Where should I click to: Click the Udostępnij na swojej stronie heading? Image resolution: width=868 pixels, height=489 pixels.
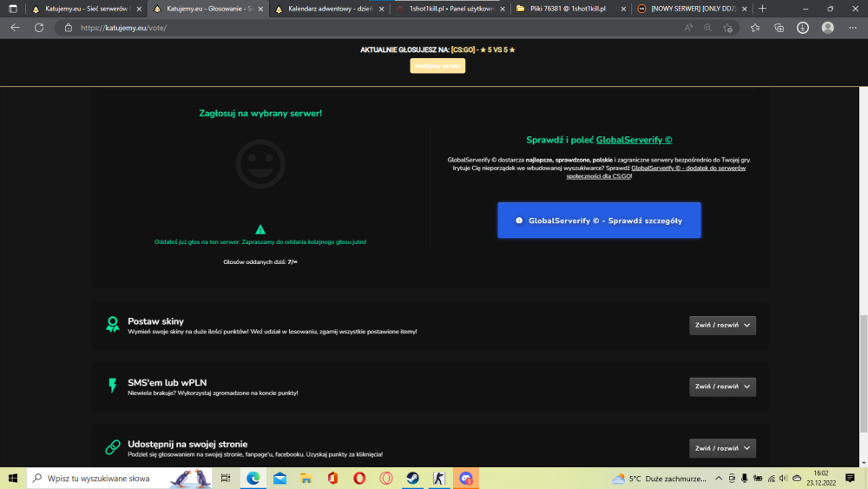click(187, 444)
